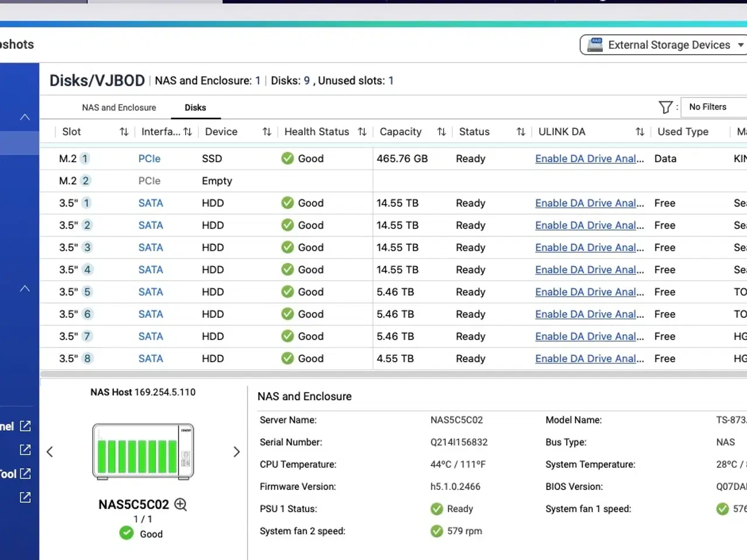Image resolution: width=747 pixels, height=560 pixels.
Task: Click System fan 1 speed status icon
Action: point(722,509)
